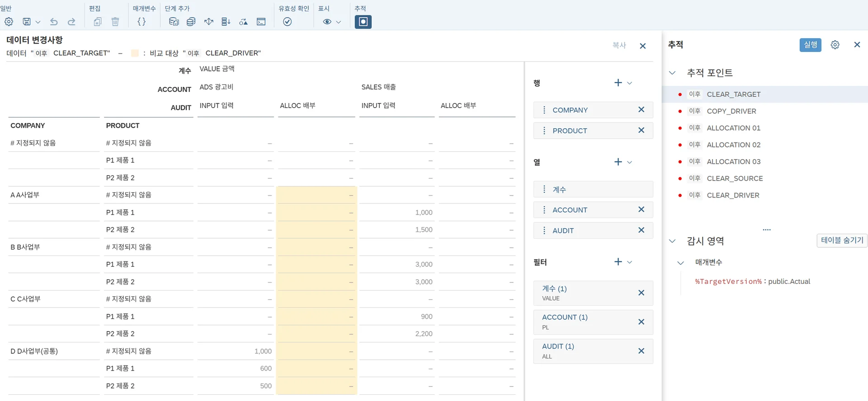This screenshot has width=868, height=401.
Task: Add an advanced script step icon
Action: pyautogui.click(x=261, y=22)
